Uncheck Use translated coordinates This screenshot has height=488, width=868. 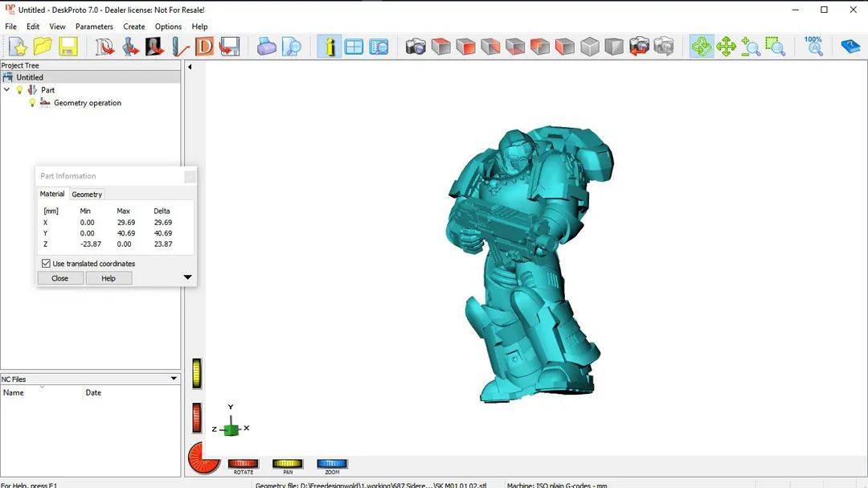click(x=46, y=264)
